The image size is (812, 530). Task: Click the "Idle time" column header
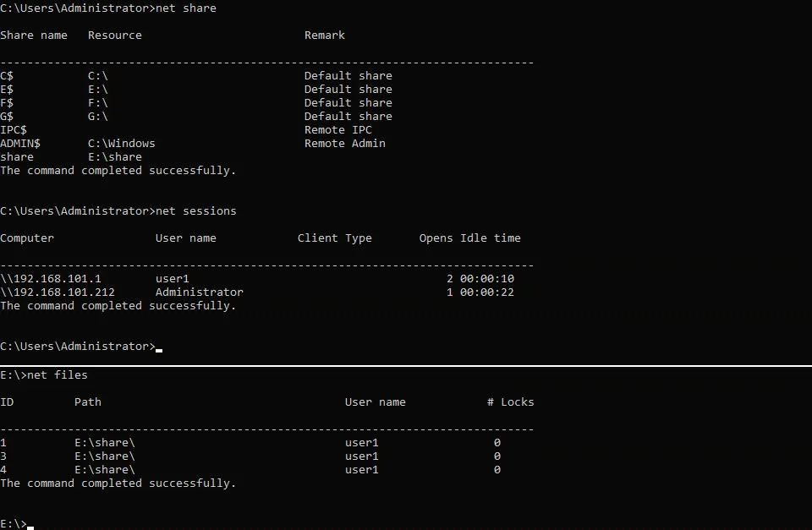click(x=490, y=238)
